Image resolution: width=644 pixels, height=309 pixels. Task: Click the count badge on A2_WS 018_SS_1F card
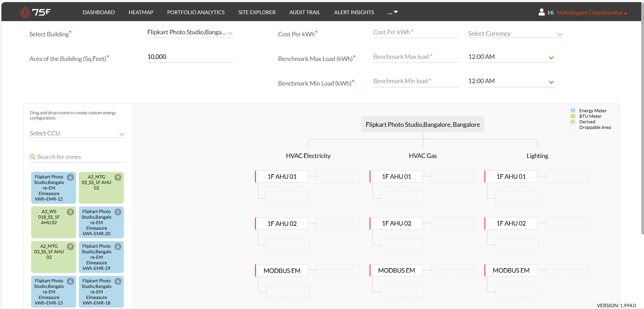tap(70, 212)
